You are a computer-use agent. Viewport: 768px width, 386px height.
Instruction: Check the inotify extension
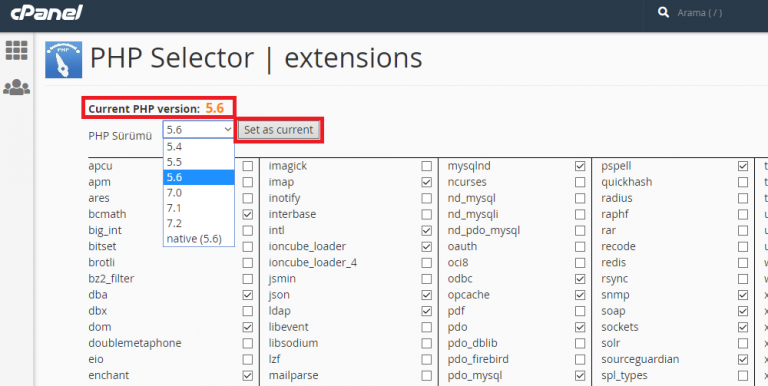click(427, 198)
